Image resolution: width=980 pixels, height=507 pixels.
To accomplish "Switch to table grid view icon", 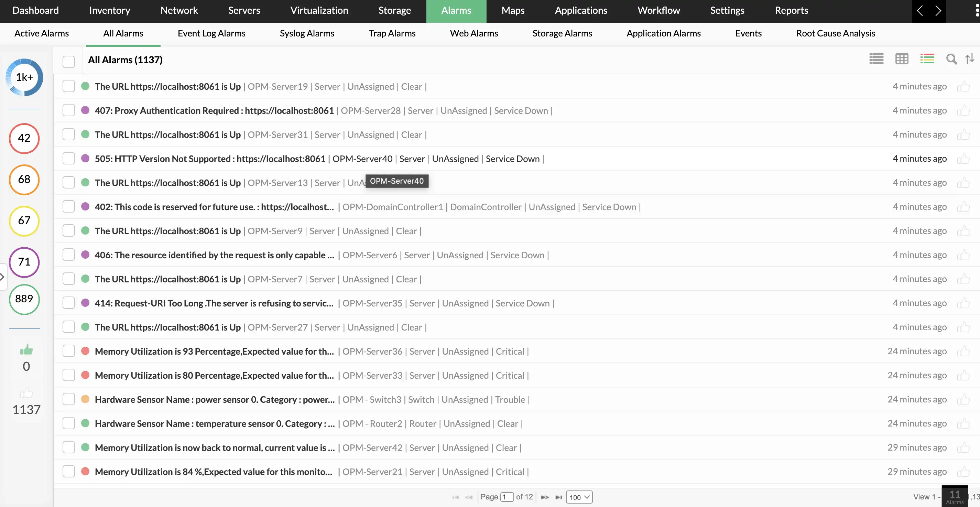I will coord(902,59).
